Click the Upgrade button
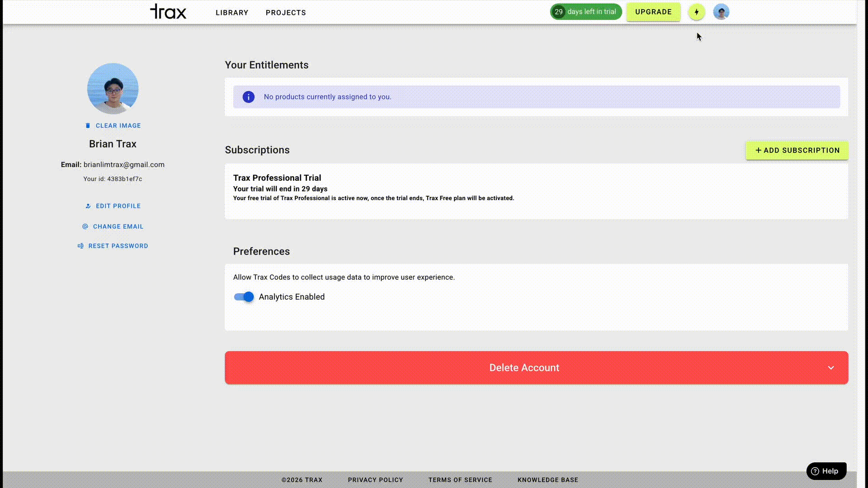The width and height of the screenshot is (868, 488). [x=653, y=12]
